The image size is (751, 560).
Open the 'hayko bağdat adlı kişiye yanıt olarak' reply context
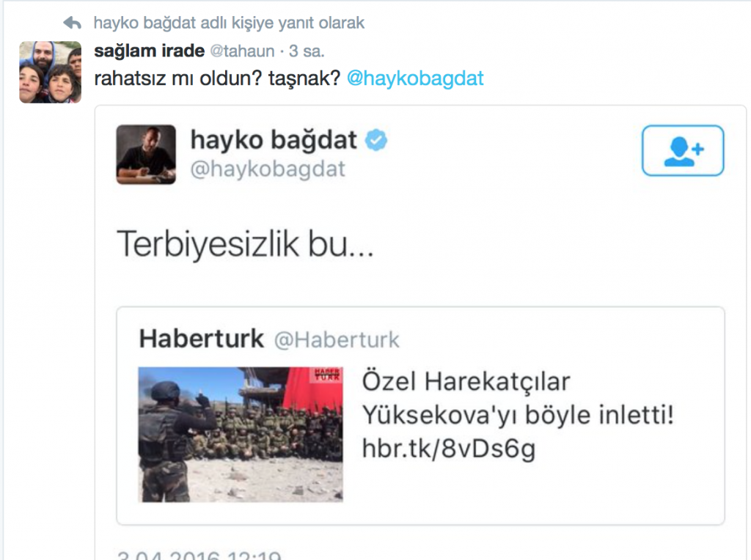[229, 23]
